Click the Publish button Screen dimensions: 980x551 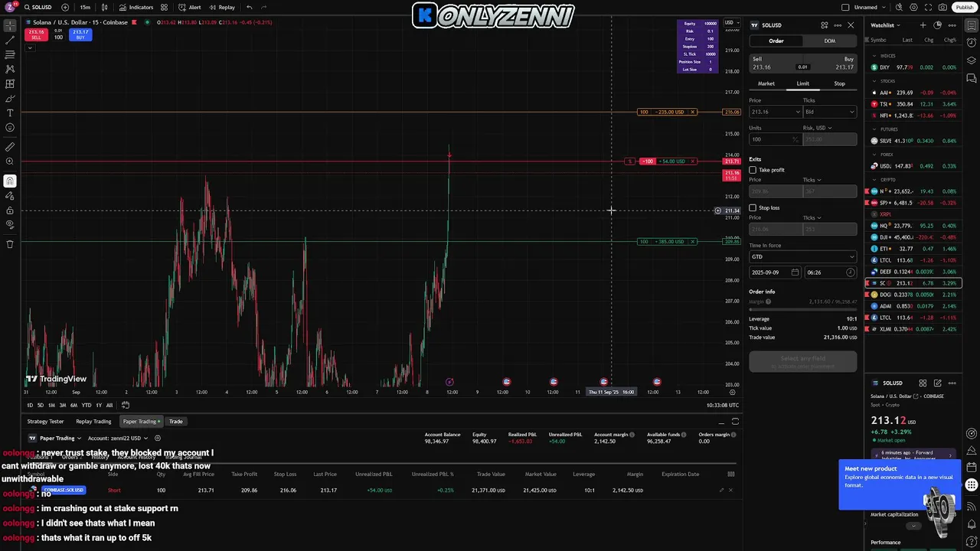coord(965,8)
